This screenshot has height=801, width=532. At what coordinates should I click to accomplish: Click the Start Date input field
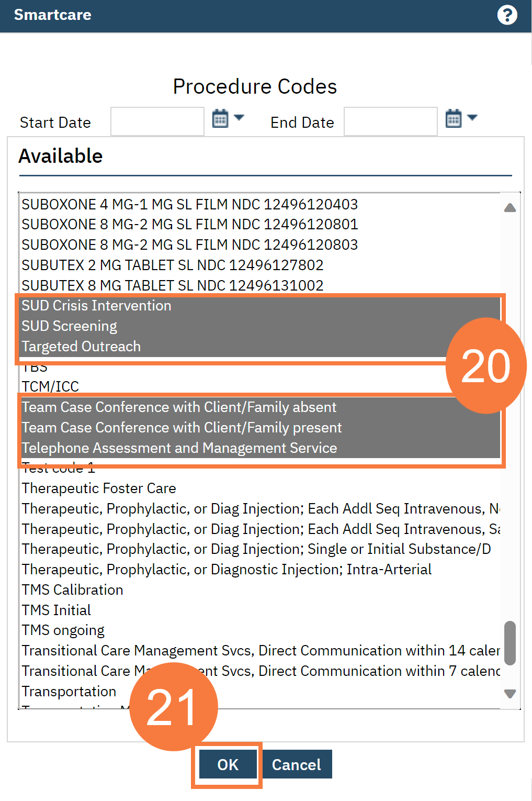(x=157, y=121)
